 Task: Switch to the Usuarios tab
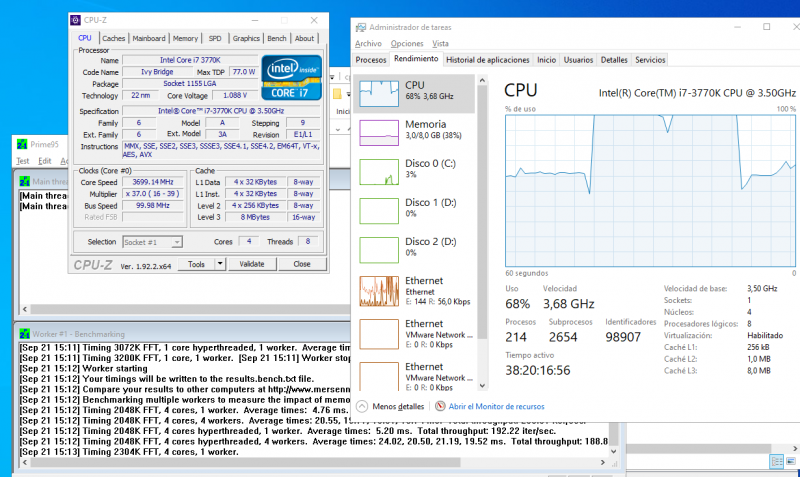coord(578,60)
